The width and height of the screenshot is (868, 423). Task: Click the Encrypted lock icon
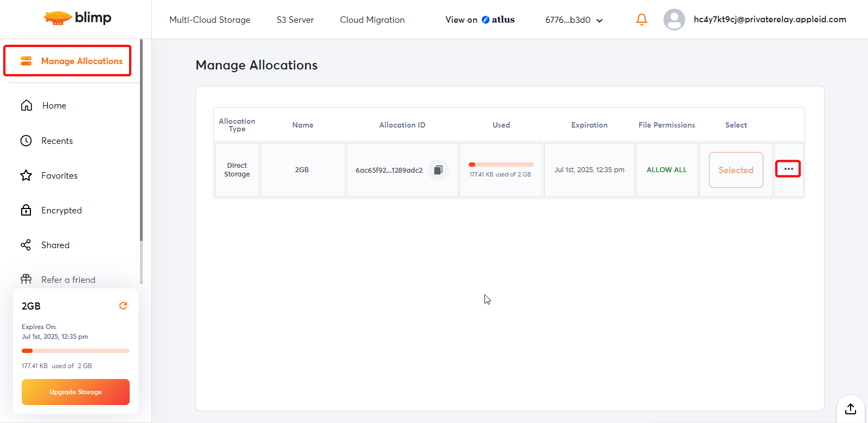(x=26, y=210)
